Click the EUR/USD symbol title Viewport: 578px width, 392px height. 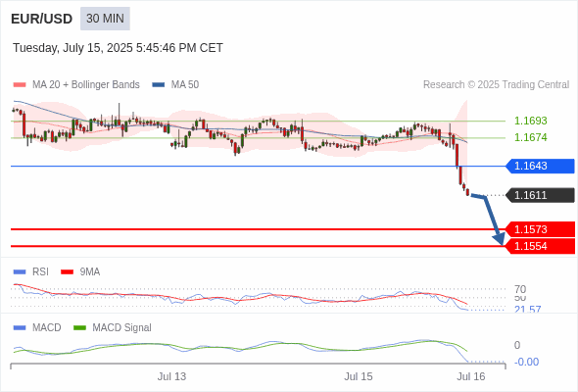(x=42, y=19)
